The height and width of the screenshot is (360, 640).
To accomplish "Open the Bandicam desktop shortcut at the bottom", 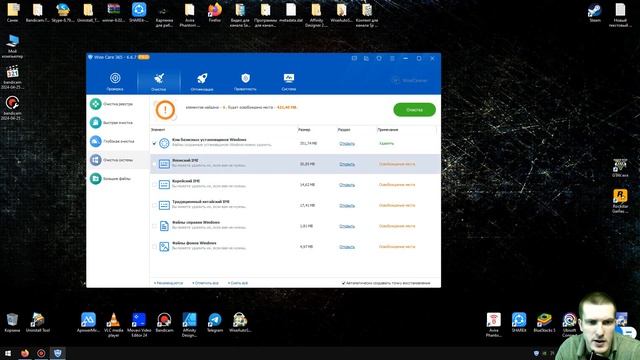I will (164, 322).
